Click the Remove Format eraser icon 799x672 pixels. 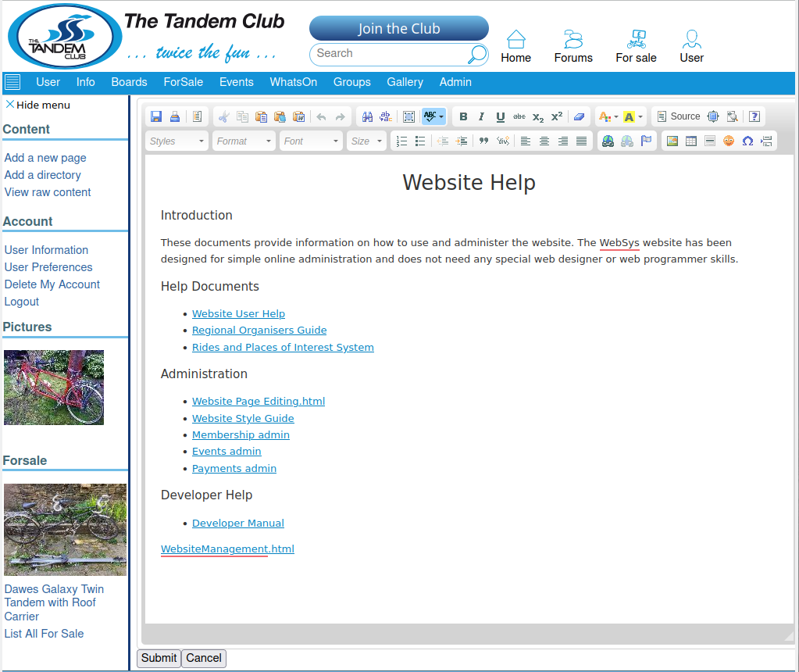click(579, 116)
